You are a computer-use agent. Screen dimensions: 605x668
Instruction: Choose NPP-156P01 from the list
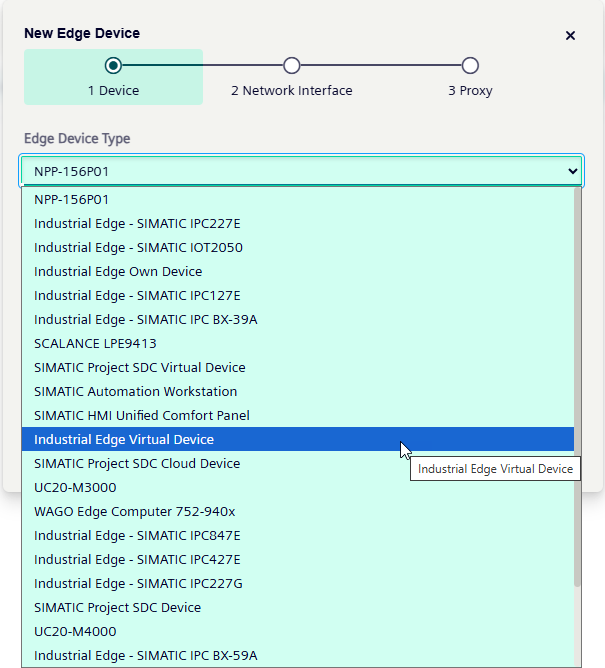(298, 199)
